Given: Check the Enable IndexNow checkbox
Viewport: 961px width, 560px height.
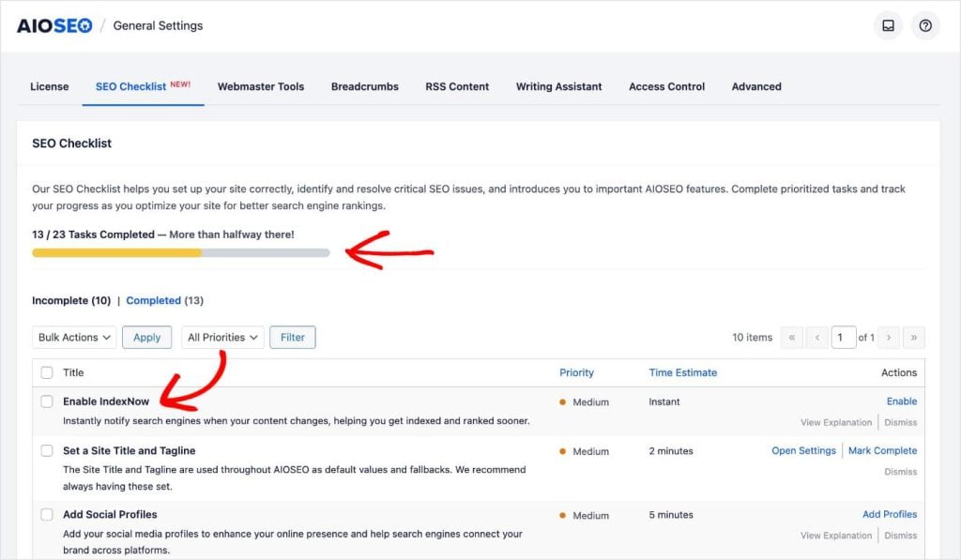Looking at the screenshot, I should (47, 401).
